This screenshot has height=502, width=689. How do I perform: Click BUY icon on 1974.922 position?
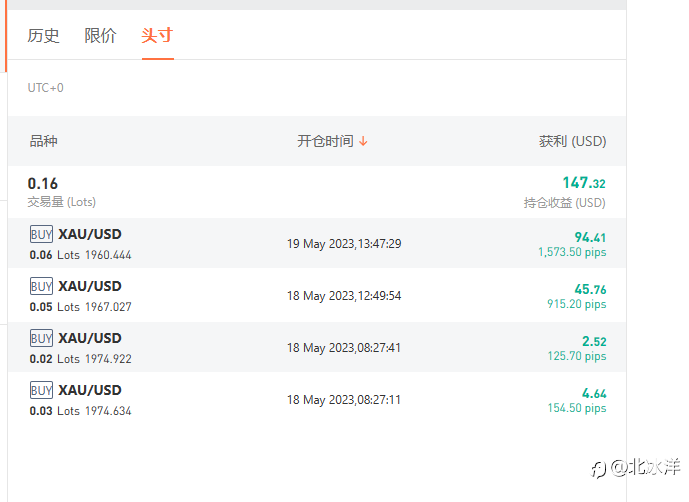tap(41, 339)
